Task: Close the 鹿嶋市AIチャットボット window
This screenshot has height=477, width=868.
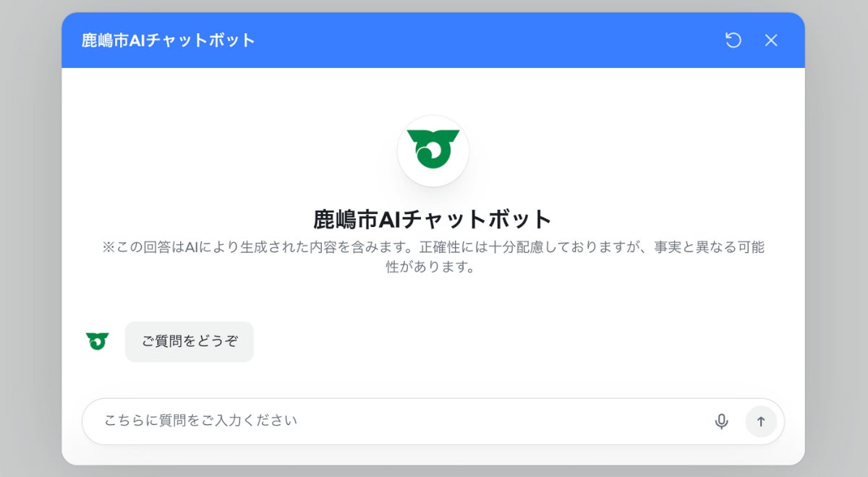Action: click(771, 40)
